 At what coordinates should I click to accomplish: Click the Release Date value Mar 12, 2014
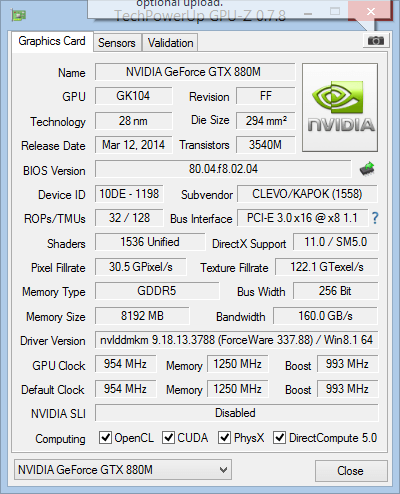click(x=133, y=145)
